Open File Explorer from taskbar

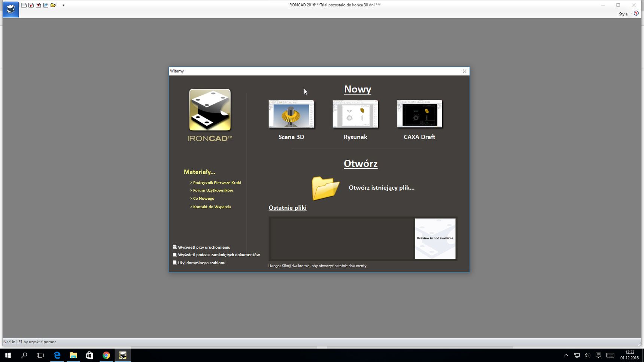coord(73,355)
